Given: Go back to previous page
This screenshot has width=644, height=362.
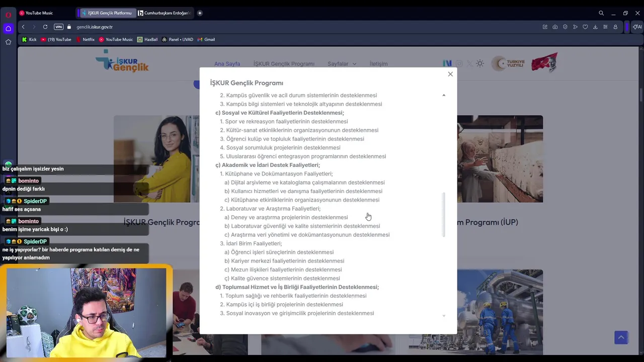Looking at the screenshot, I should coord(23,27).
